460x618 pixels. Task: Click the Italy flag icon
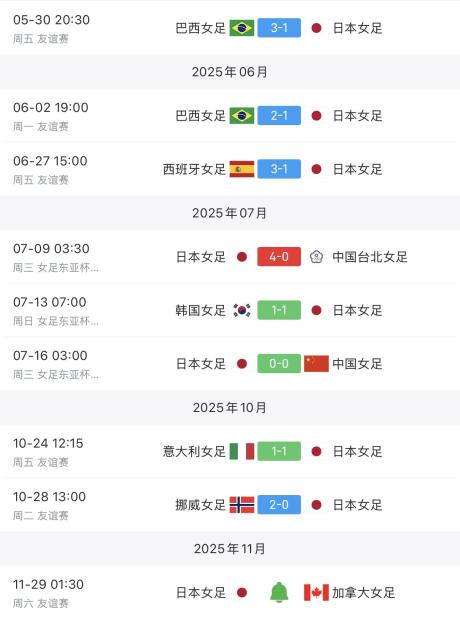[x=242, y=451]
